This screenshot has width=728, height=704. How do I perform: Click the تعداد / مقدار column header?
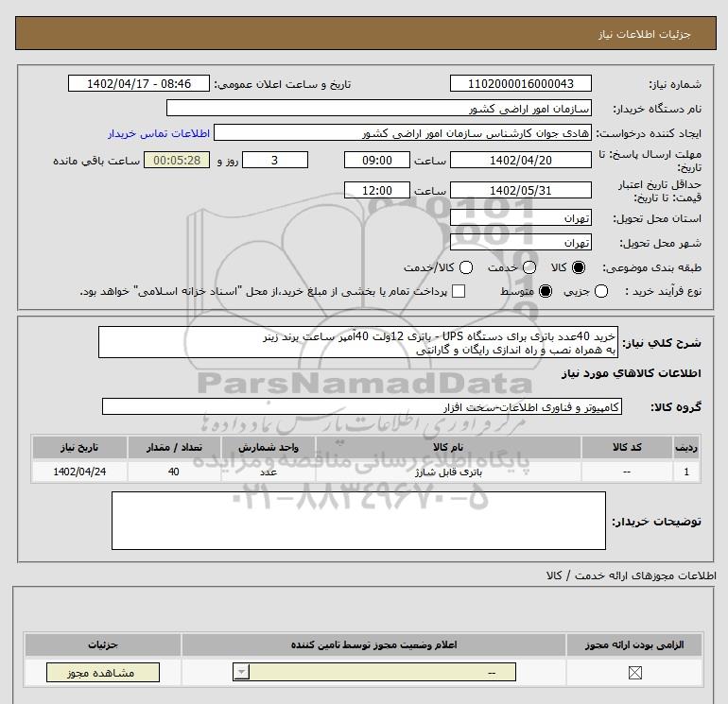point(174,447)
